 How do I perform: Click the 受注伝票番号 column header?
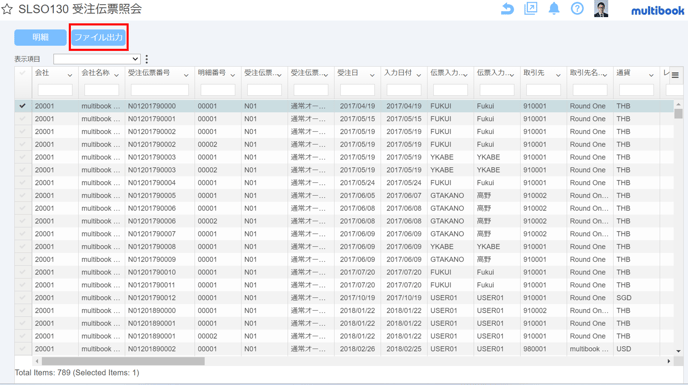click(x=149, y=73)
